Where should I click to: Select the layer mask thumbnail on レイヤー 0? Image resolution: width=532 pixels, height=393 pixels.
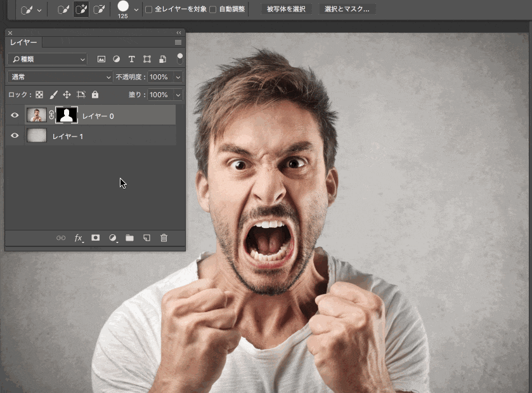(x=66, y=115)
